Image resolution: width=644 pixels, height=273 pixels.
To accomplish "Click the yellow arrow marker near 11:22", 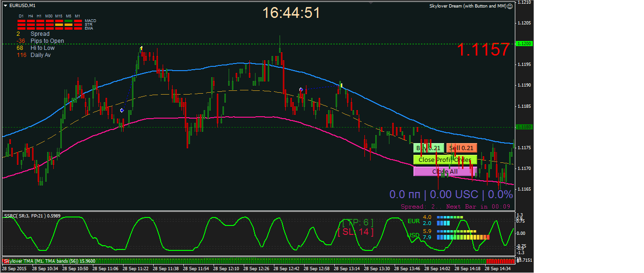I will tap(141, 48).
